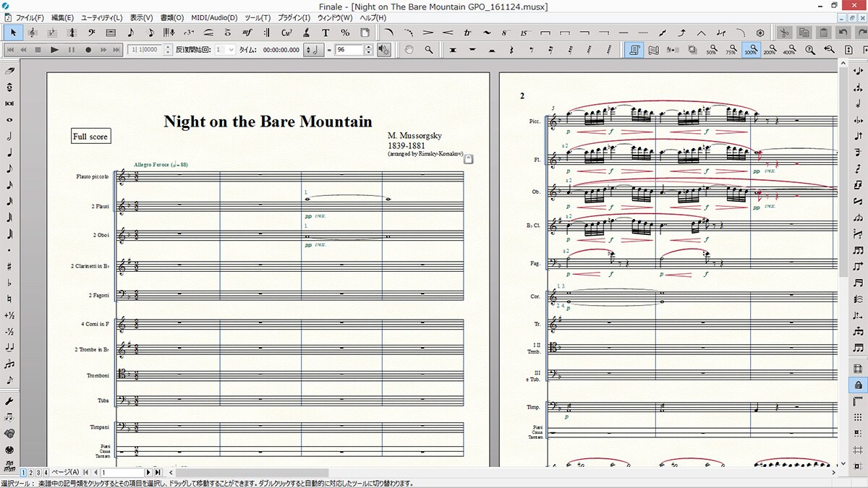Switch to layer 2
This screenshot has width=868, height=488.
point(31,472)
